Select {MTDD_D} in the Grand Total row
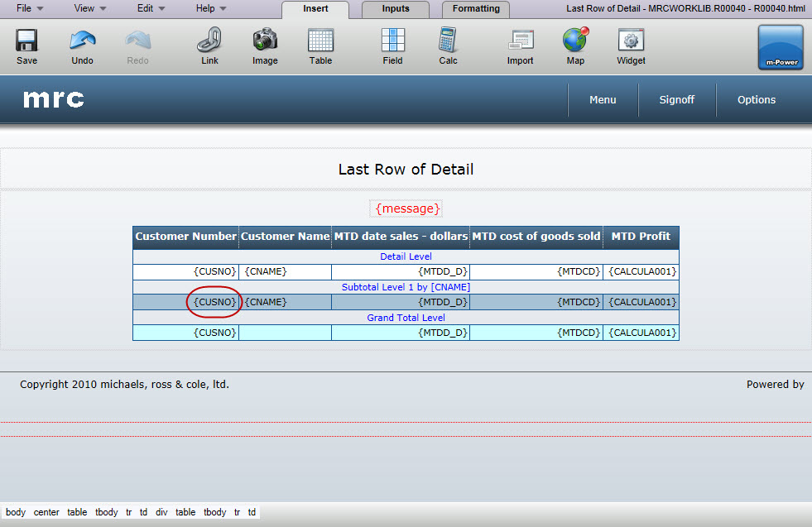The width and height of the screenshot is (812, 527). click(x=443, y=333)
